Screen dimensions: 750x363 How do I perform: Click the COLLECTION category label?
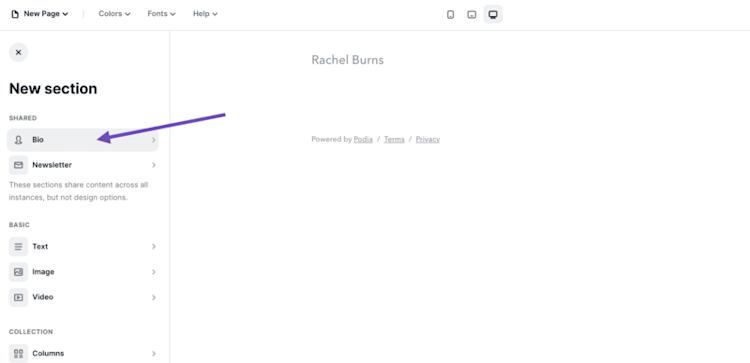pos(31,332)
